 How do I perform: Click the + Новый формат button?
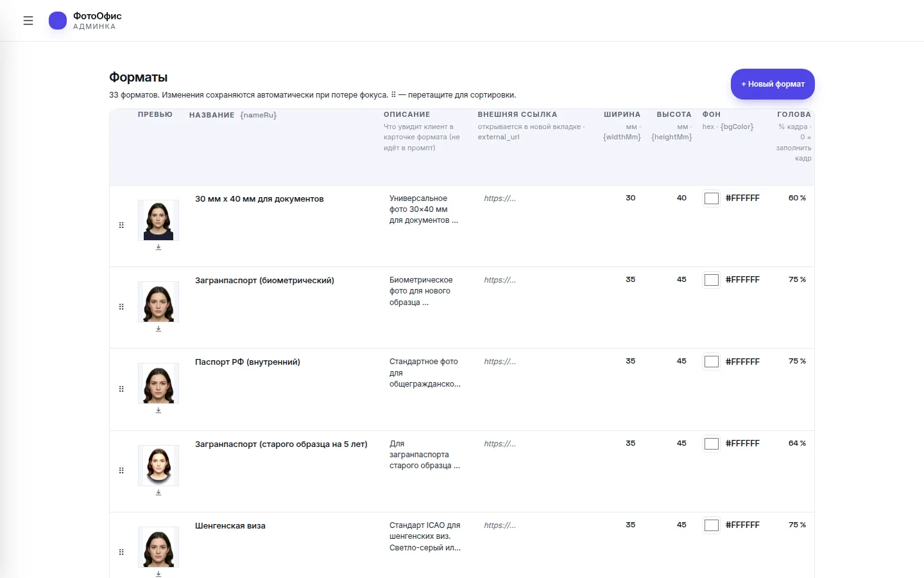click(x=773, y=84)
